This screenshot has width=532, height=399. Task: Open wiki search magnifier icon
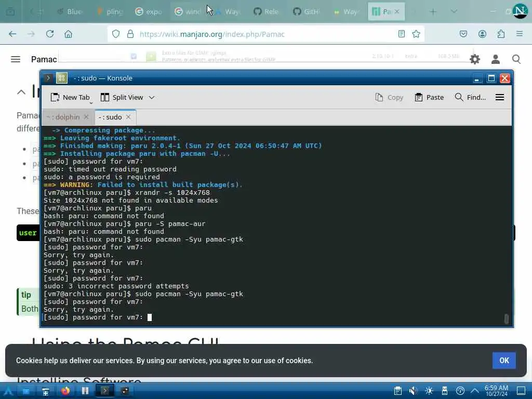click(516, 59)
